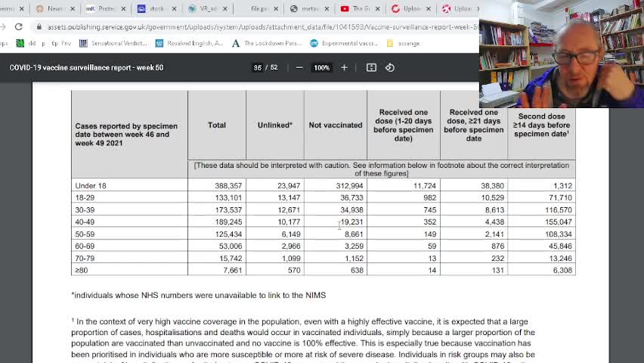This screenshot has height=363, width=644.
Task: Switch to the 'file.pr' tab
Action: coord(259,8)
